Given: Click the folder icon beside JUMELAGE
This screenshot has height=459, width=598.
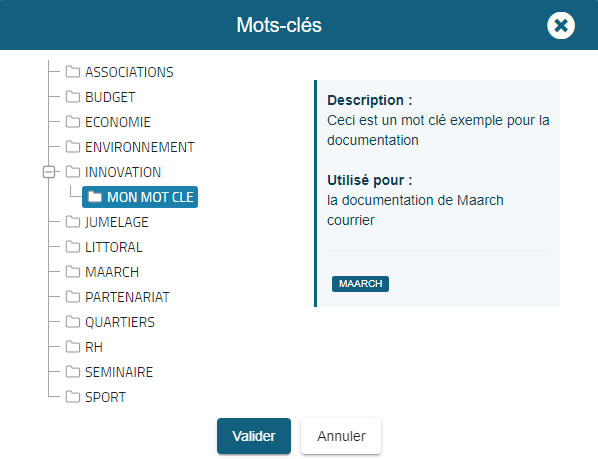Looking at the screenshot, I should point(72,222).
